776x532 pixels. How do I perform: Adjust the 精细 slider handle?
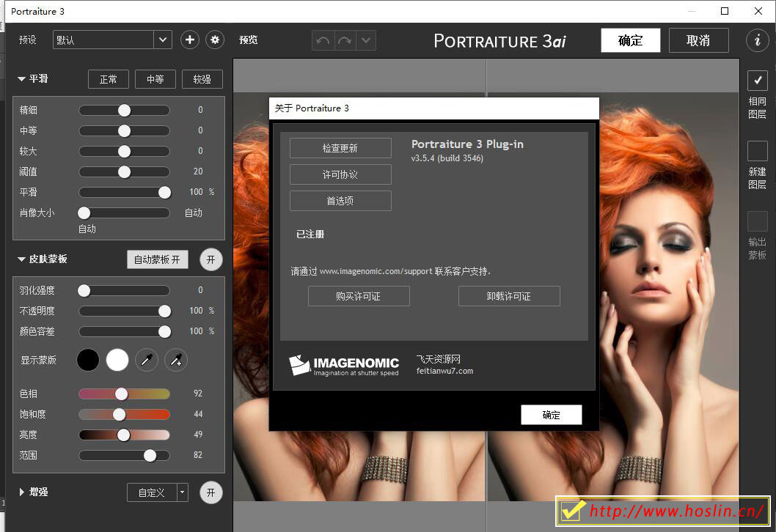click(x=124, y=110)
